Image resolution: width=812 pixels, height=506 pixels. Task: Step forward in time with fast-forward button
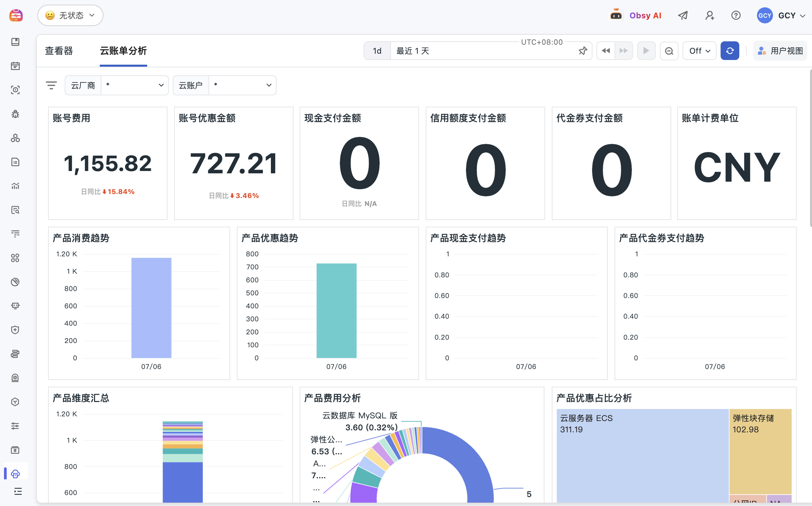[624, 51]
